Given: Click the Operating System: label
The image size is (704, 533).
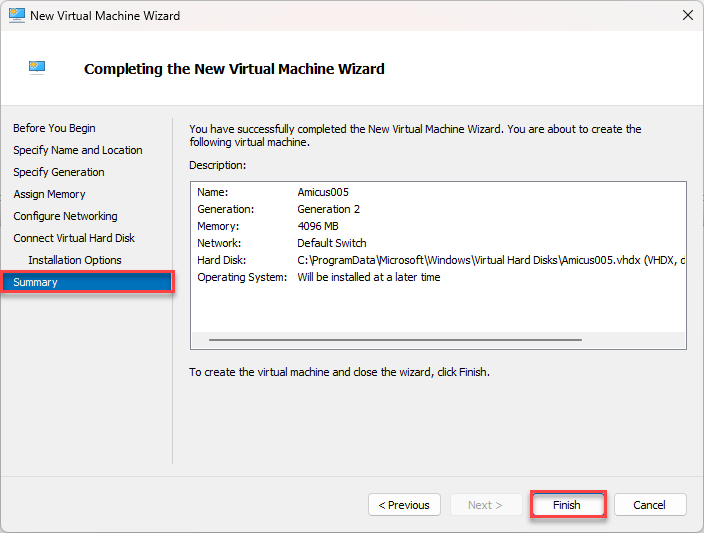Looking at the screenshot, I should click(x=242, y=278).
